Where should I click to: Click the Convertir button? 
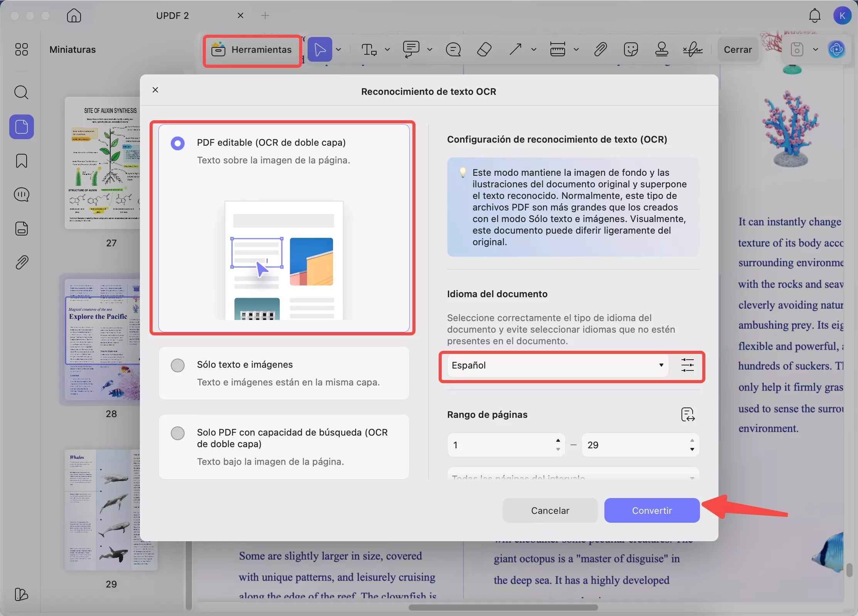652,510
